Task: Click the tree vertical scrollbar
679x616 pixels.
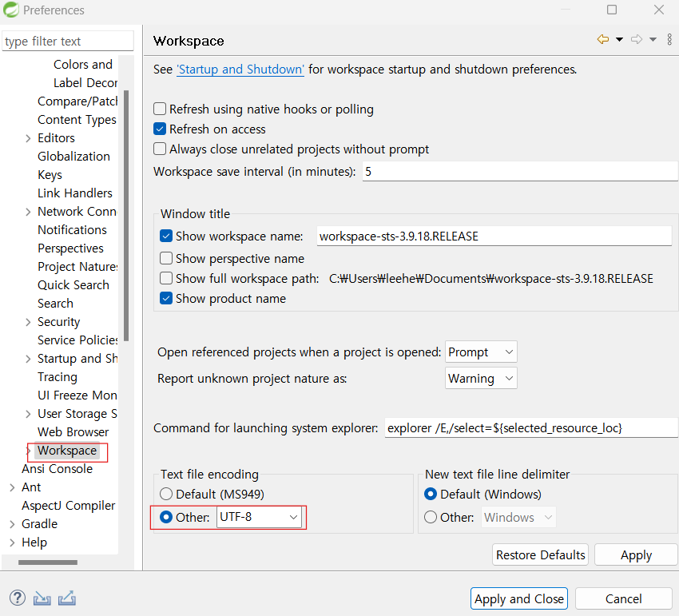Action: (x=126, y=216)
